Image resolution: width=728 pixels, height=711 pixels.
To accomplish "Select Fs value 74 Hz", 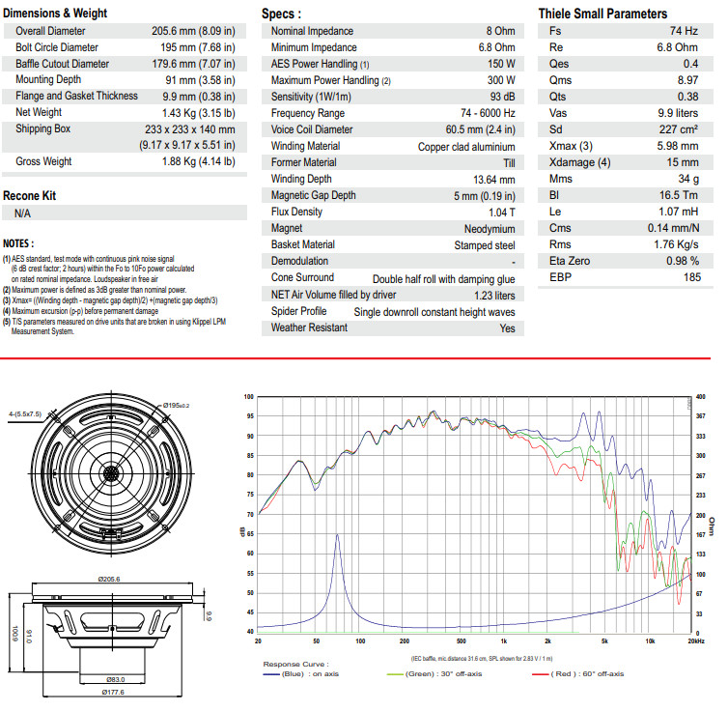I will 684,31.
